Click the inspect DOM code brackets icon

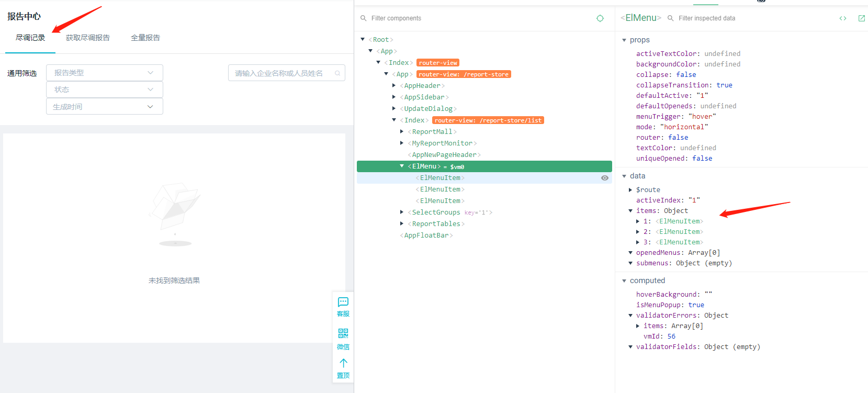click(843, 18)
